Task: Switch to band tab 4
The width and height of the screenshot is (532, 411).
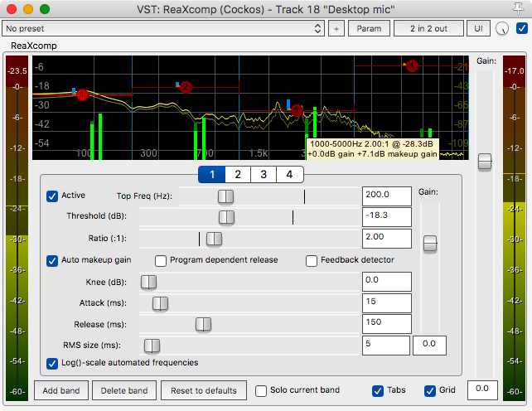Action: pyautogui.click(x=289, y=175)
